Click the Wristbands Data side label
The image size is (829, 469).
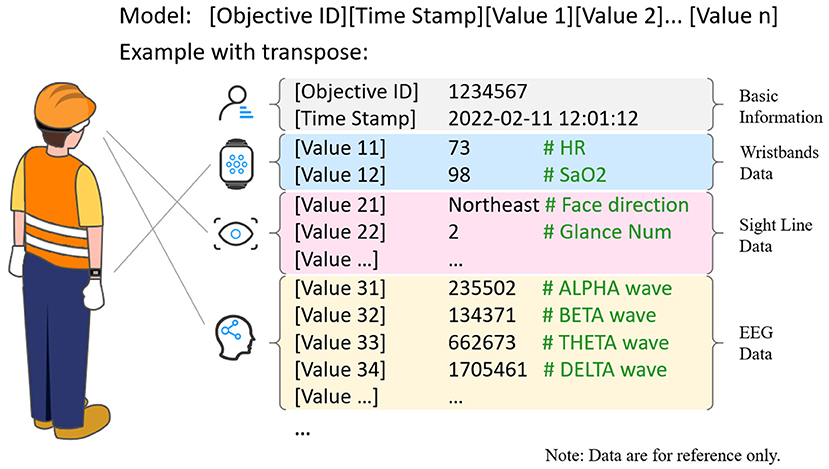(779, 163)
